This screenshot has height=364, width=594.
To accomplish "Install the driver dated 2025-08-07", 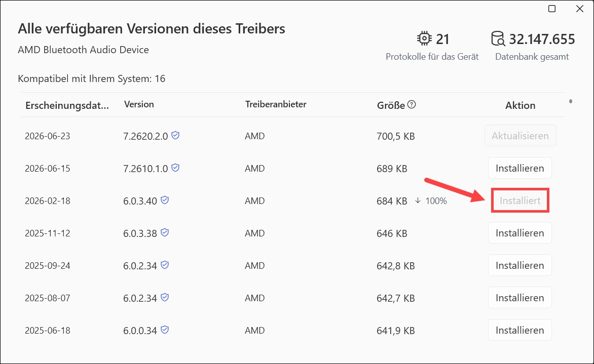I will click(520, 298).
